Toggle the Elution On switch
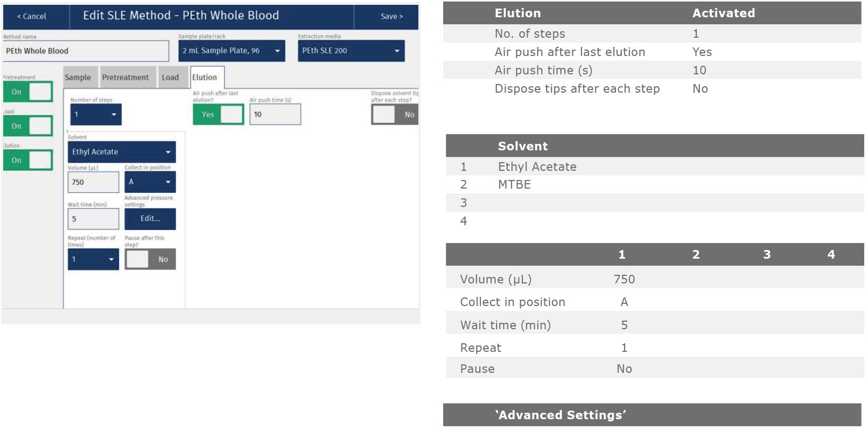 [x=28, y=160]
